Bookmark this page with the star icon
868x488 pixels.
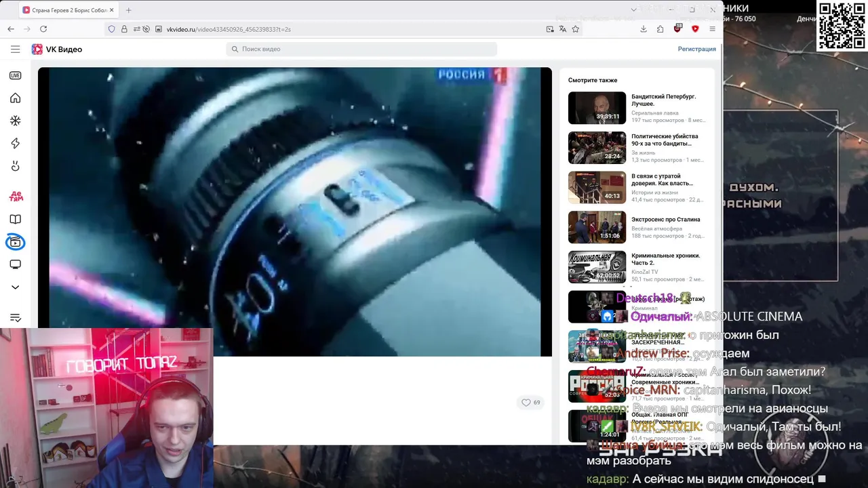[x=575, y=29]
